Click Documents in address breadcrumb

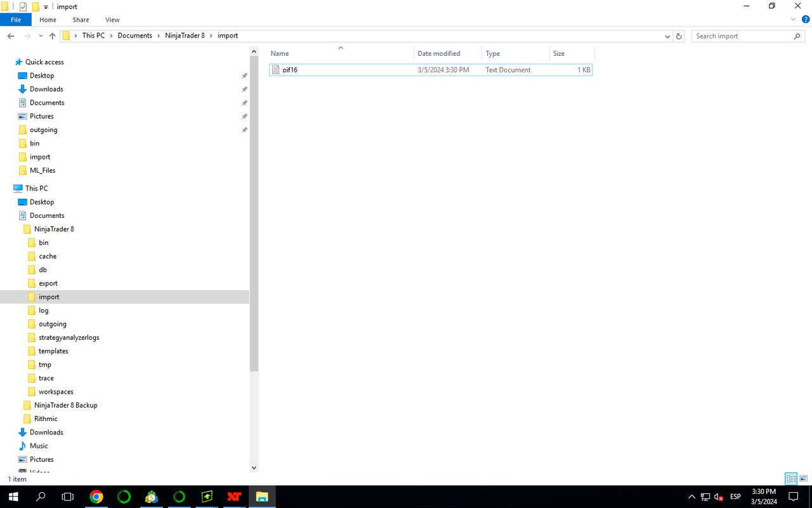click(135, 36)
